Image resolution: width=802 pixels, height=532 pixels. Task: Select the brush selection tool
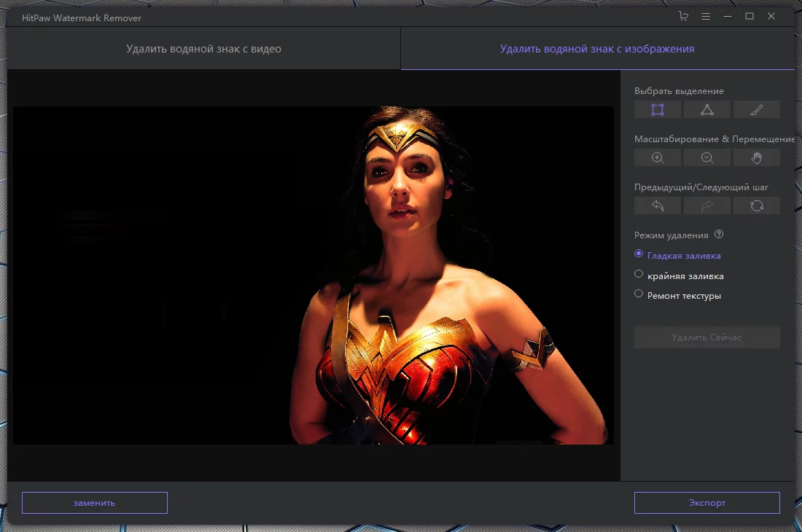[x=757, y=110]
